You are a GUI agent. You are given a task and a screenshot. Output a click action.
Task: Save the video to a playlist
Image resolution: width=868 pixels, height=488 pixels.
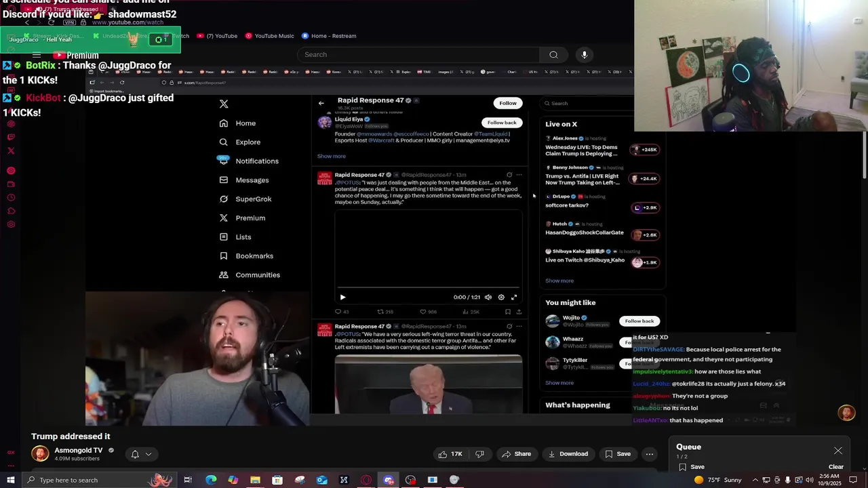coord(618,454)
